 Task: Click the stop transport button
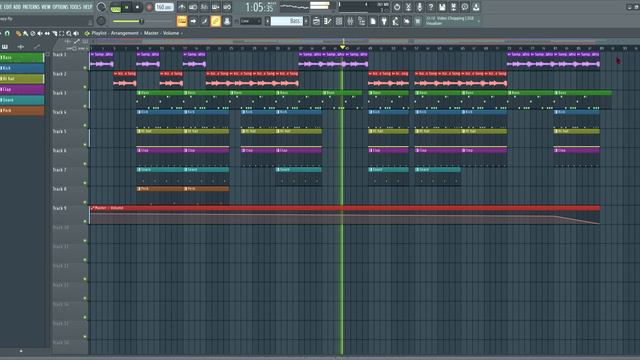137,7
